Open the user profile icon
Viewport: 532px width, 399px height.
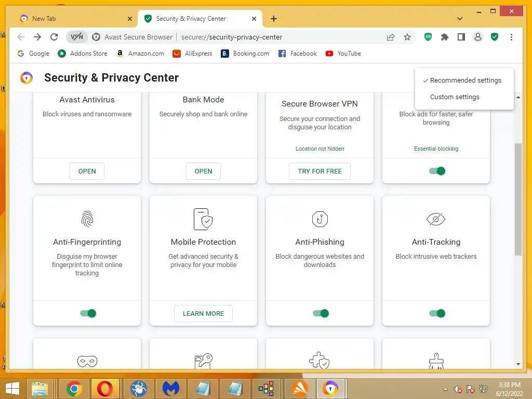pyautogui.click(x=478, y=37)
